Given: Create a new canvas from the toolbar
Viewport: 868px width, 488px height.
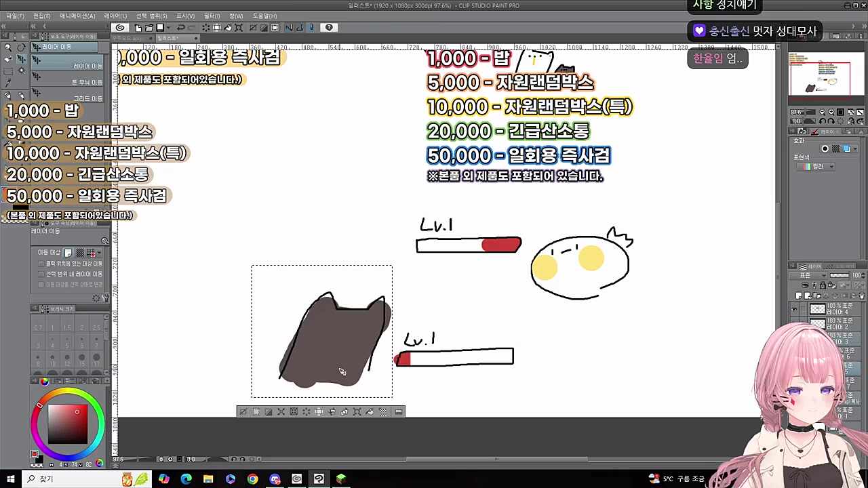Looking at the screenshot, I should pyautogui.click(x=138, y=28).
